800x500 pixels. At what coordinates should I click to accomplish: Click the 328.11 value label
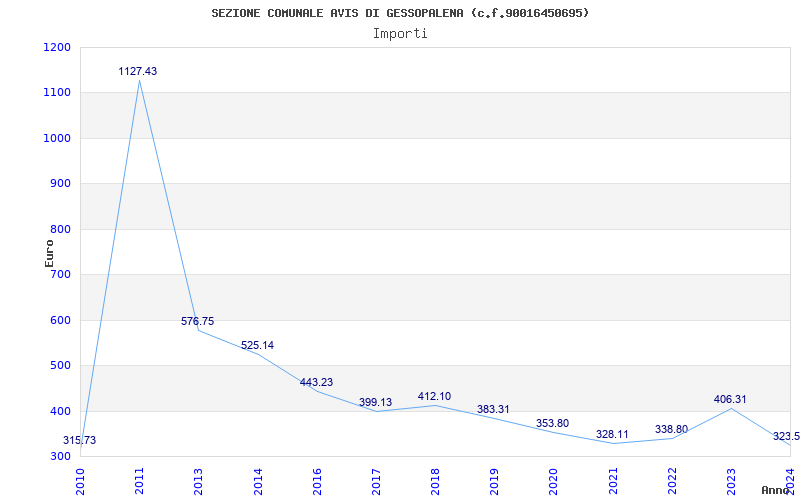click(x=612, y=434)
